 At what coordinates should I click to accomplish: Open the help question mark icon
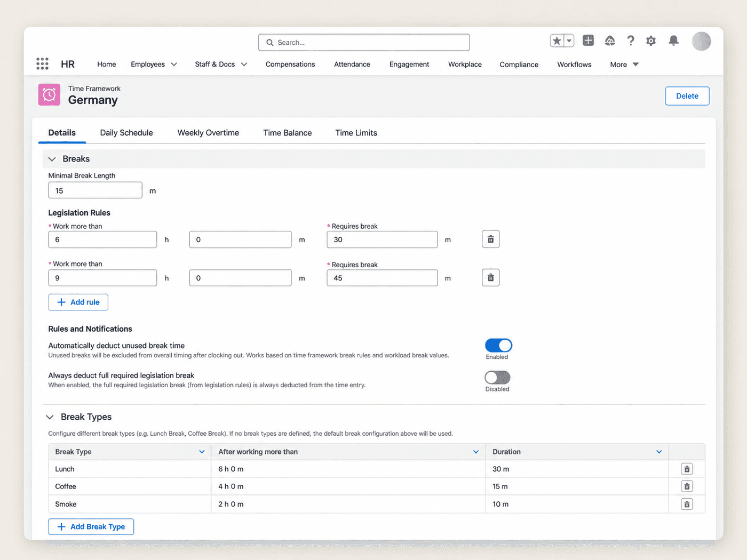click(x=631, y=41)
